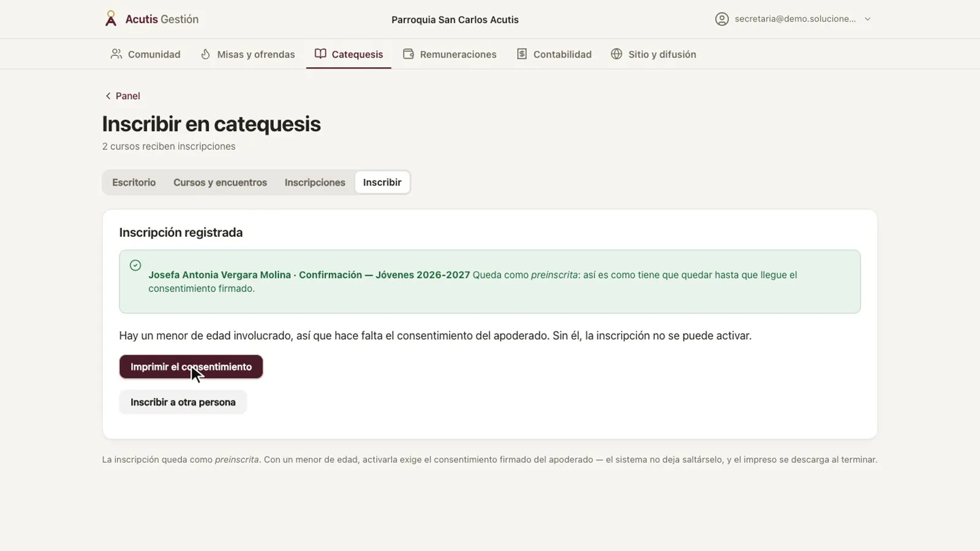Click '2 cursos reciben inscripciones' text

click(168, 146)
